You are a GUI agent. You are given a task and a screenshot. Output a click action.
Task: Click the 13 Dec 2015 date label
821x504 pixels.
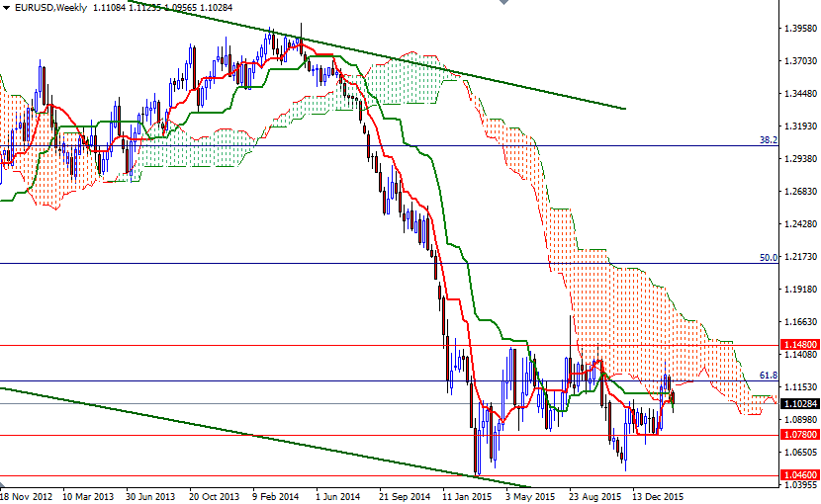pos(658,496)
